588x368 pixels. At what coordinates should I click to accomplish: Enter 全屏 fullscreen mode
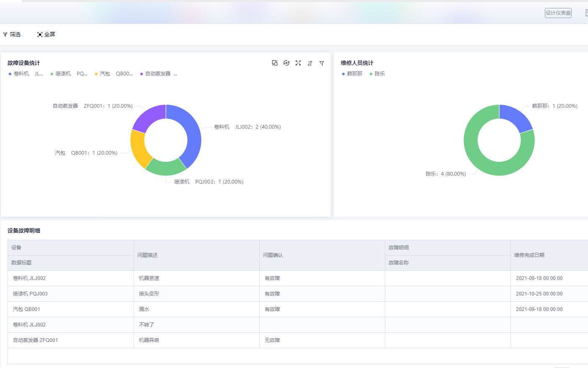(46, 34)
